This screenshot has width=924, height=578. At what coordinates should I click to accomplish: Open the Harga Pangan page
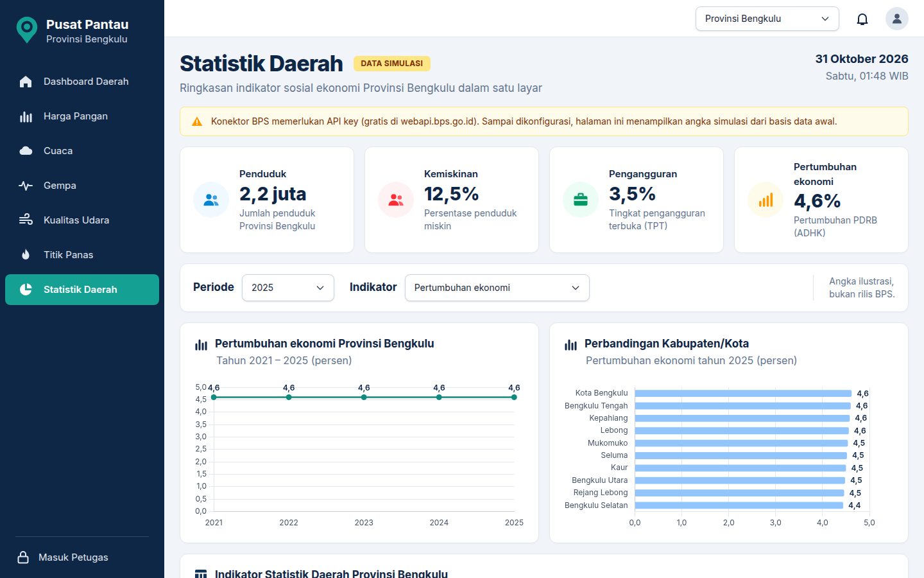[82, 116]
